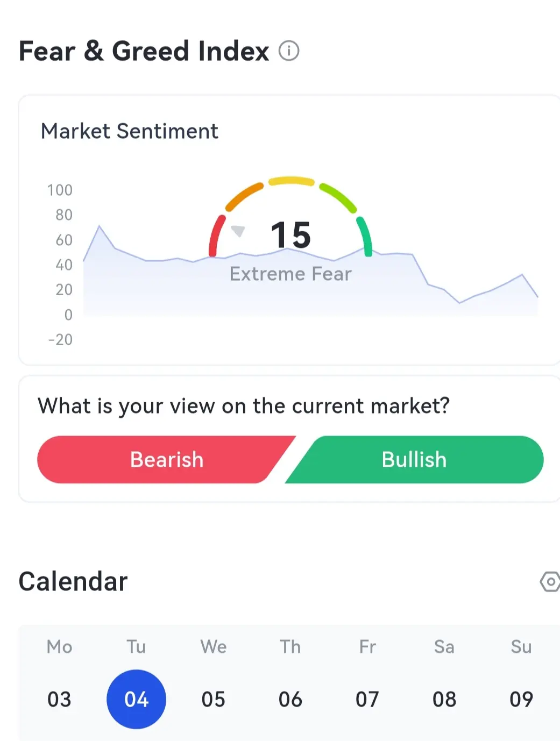
Task: Click the gauge pointer triangle beside 15
Action: tap(238, 231)
